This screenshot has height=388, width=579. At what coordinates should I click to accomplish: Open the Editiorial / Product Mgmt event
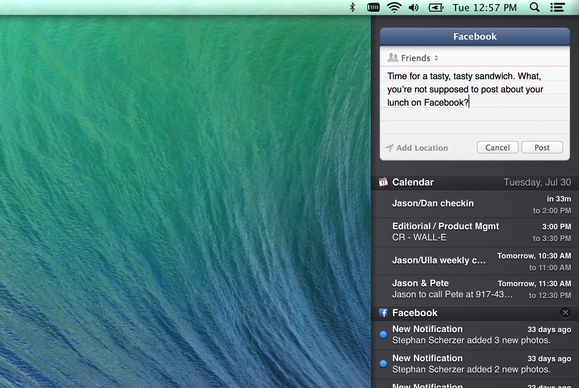click(475, 232)
